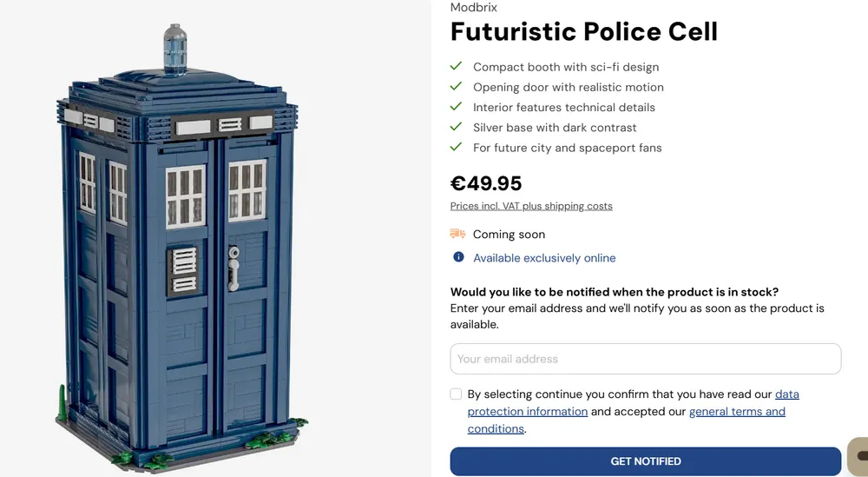
Task: Open the chat widget at the right edge
Action: [x=859, y=456]
